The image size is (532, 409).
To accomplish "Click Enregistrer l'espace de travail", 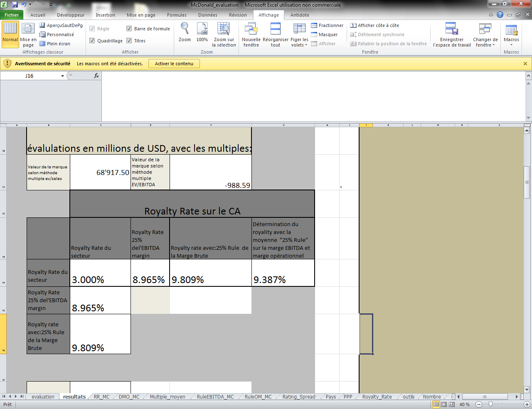I will click(x=452, y=35).
